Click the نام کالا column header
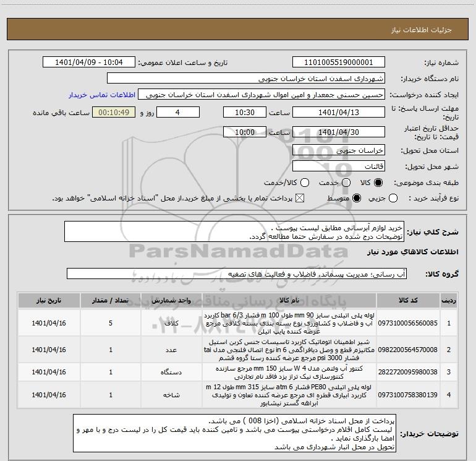Image resolution: width=476 pixels, height=461 pixels. pyautogui.click(x=289, y=301)
